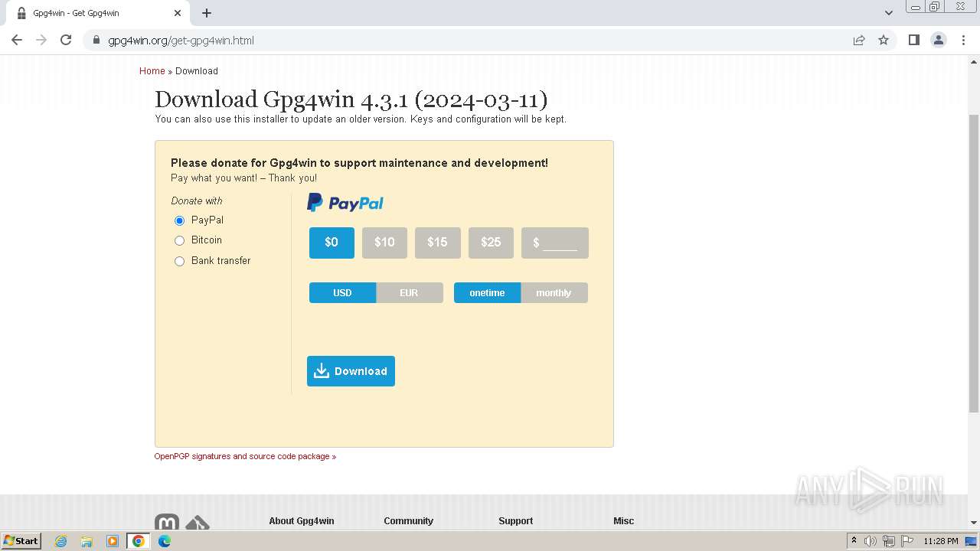The image size is (980, 551).
Task: Click the custom dollar amount field
Action: point(555,243)
